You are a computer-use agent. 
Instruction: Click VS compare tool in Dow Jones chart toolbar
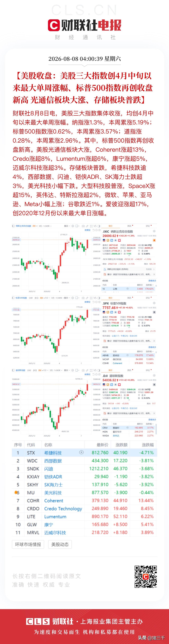pos(95,370)
